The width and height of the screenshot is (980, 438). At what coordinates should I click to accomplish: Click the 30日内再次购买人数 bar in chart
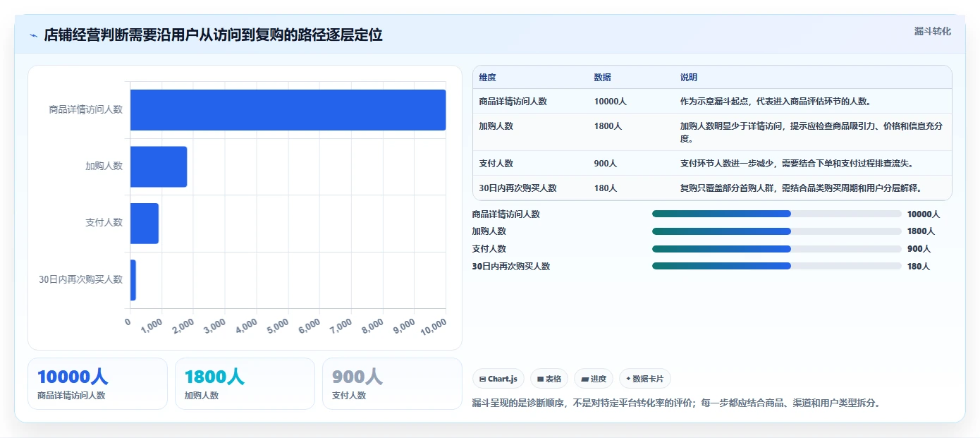coord(133,280)
